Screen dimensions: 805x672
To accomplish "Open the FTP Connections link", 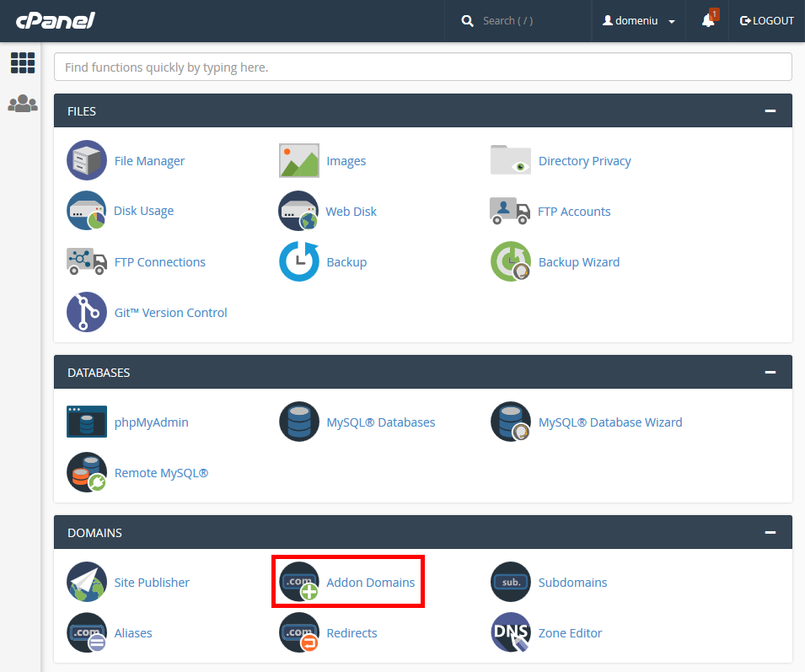I will tap(159, 262).
